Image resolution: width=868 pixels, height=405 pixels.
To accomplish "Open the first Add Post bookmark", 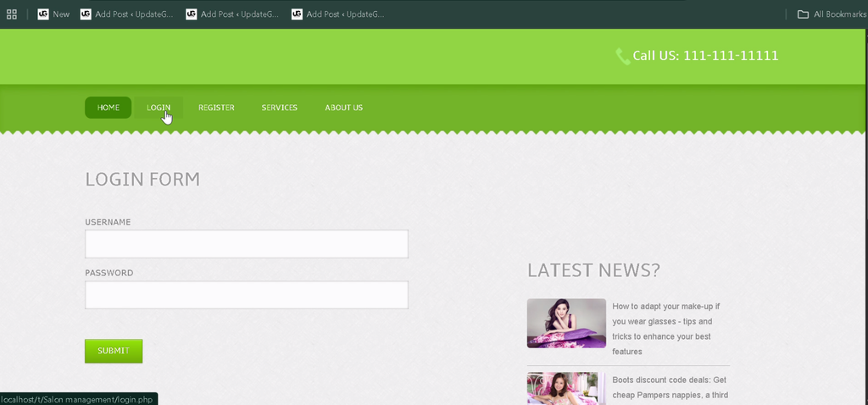I will point(127,14).
